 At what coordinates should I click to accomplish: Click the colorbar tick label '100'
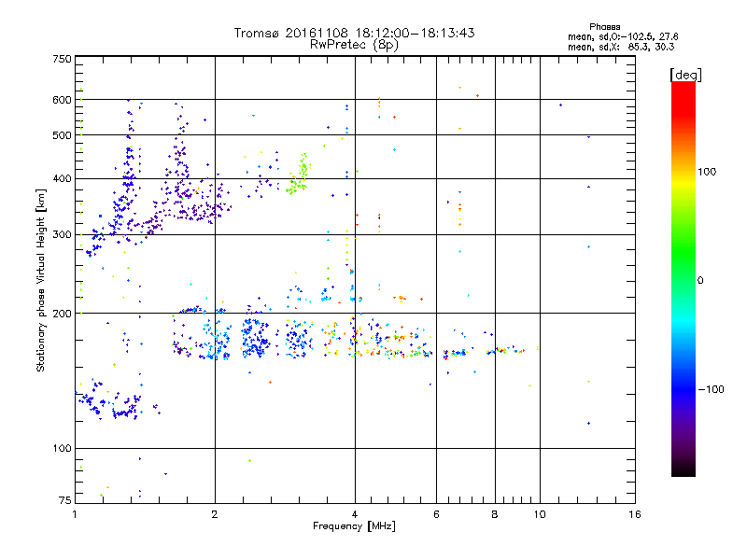(707, 172)
